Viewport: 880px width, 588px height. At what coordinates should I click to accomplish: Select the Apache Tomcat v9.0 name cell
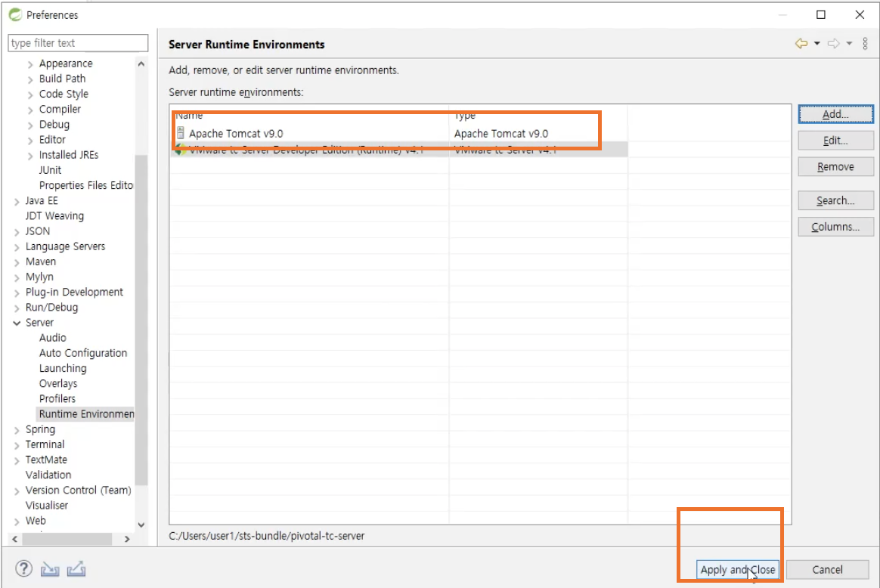coord(236,134)
